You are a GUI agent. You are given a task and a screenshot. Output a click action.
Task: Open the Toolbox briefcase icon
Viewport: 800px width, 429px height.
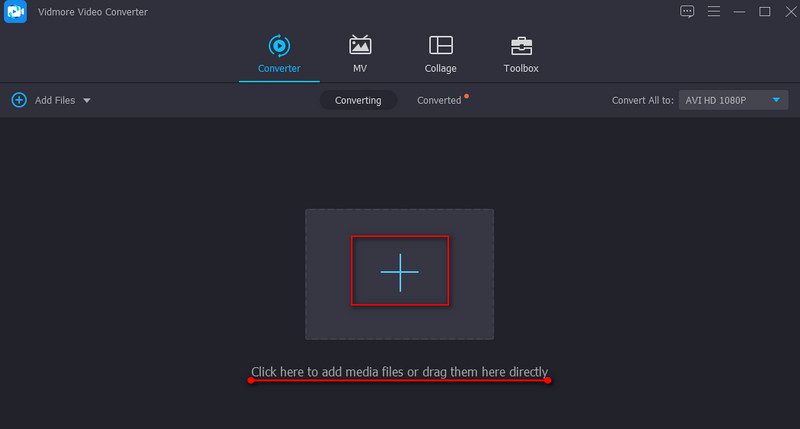[521, 45]
